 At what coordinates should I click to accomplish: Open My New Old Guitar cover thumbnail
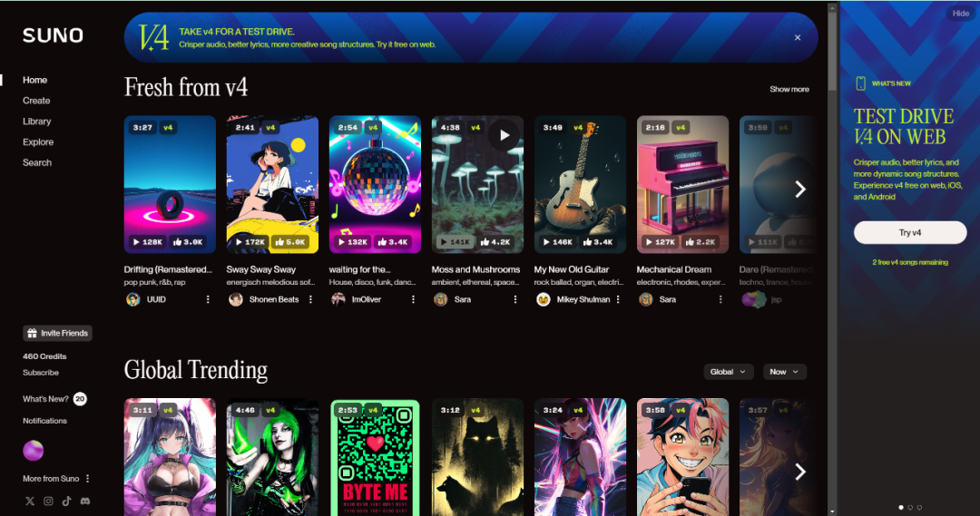(580, 184)
